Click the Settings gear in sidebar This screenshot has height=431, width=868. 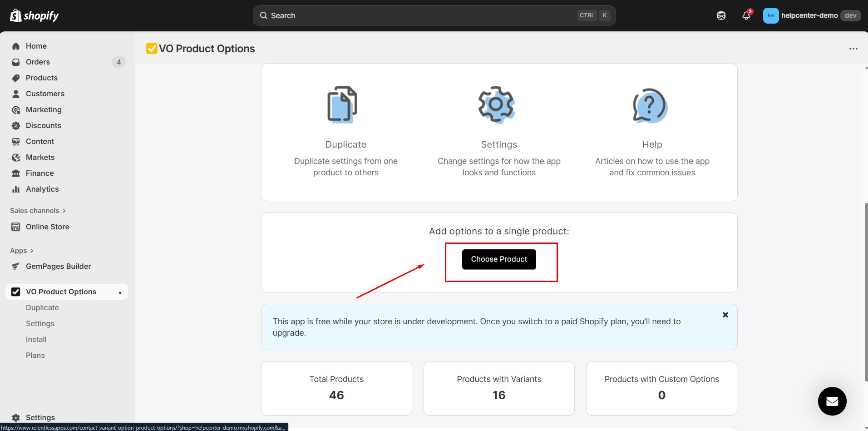16,417
